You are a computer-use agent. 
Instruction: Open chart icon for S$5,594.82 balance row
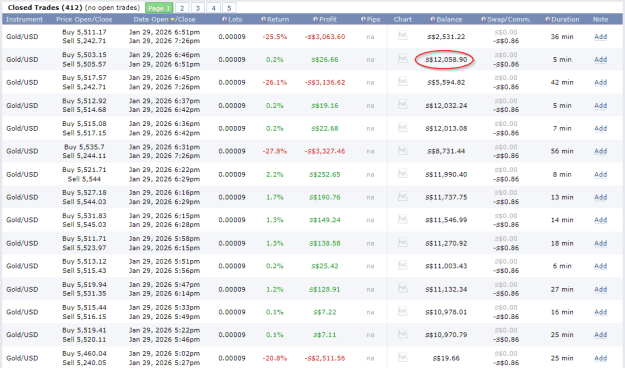(x=403, y=82)
